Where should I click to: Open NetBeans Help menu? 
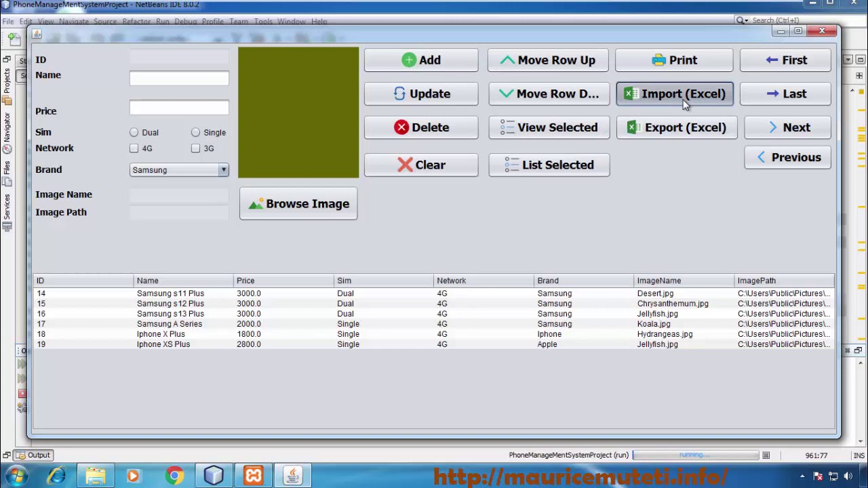coord(319,22)
